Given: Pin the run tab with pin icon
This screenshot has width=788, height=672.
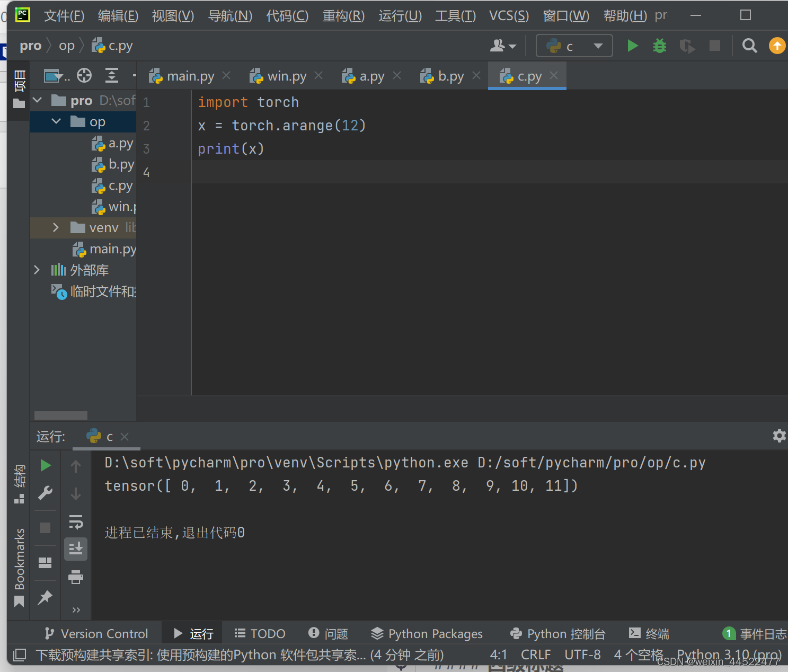Looking at the screenshot, I should click(45, 597).
